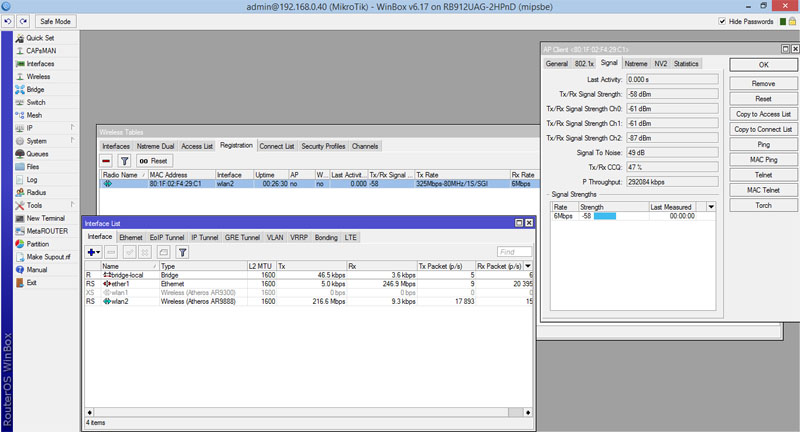Open the LTE tab in Interface List
This screenshot has width=800, height=432.
351,238
